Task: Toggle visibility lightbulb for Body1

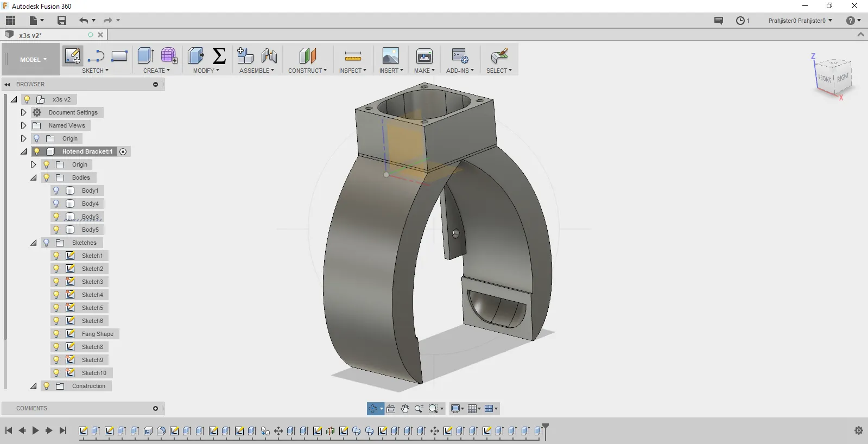Action: (x=56, y=191)
